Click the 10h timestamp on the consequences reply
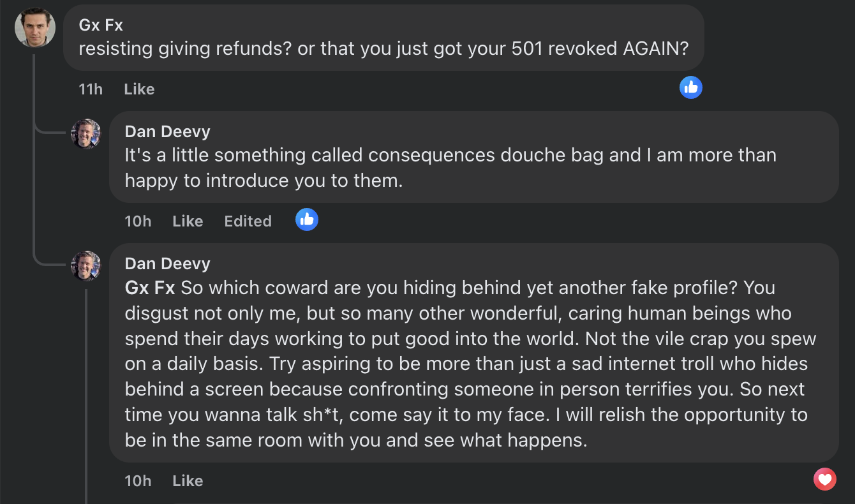The image size is (855, 504). (138, 221)
